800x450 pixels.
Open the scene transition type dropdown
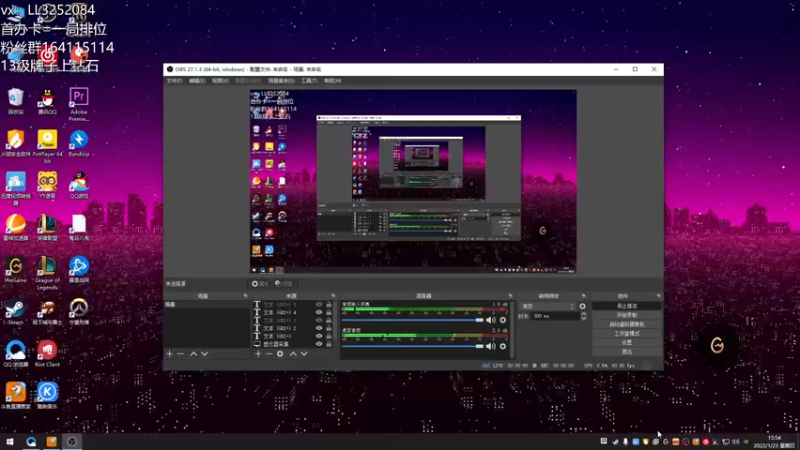[x=547, y=306]
